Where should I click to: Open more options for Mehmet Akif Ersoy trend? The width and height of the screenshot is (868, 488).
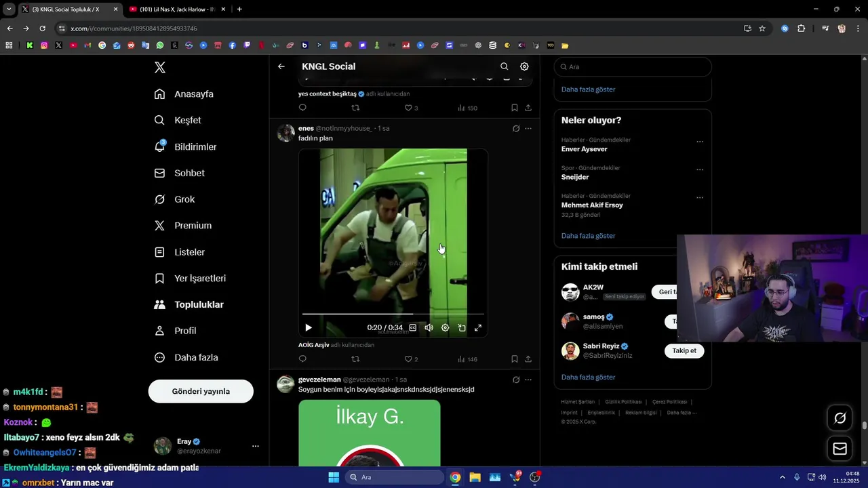[700, 198]
